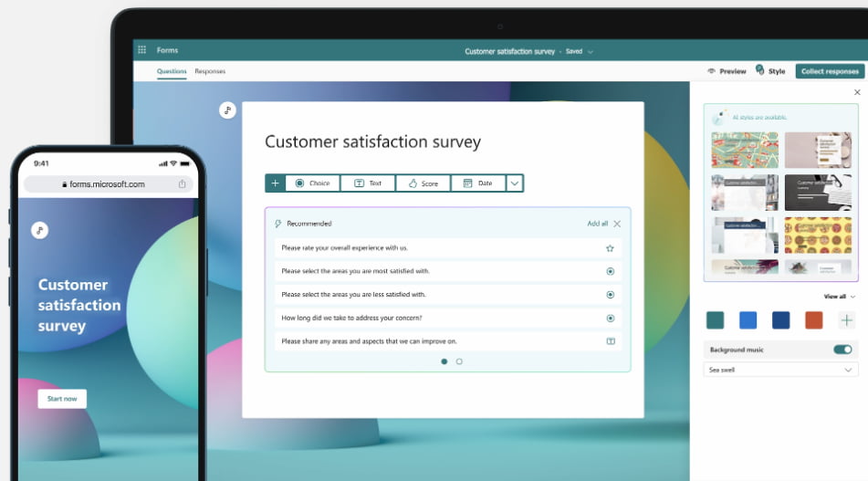Select the dark blue color swatch

click(x=780, y=320)
